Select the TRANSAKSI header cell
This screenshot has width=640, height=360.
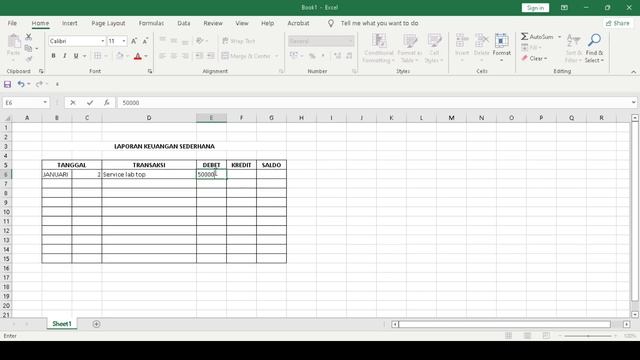click(149, 165)
